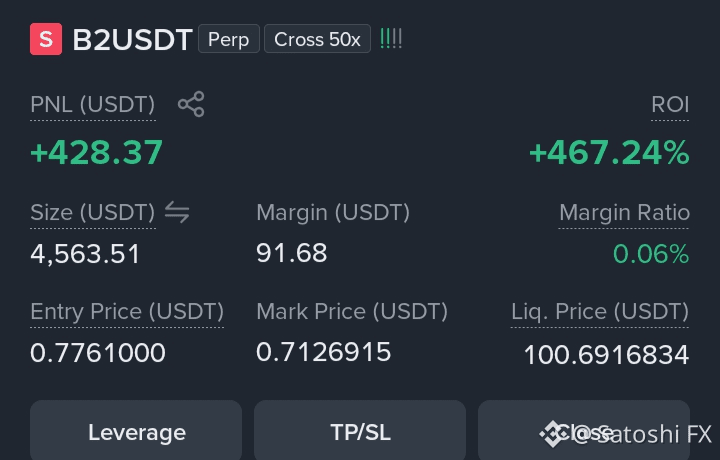The width and height of the screenshot is (720, 460).
Task: Open the TP/SL settings button
Action: 360,430
